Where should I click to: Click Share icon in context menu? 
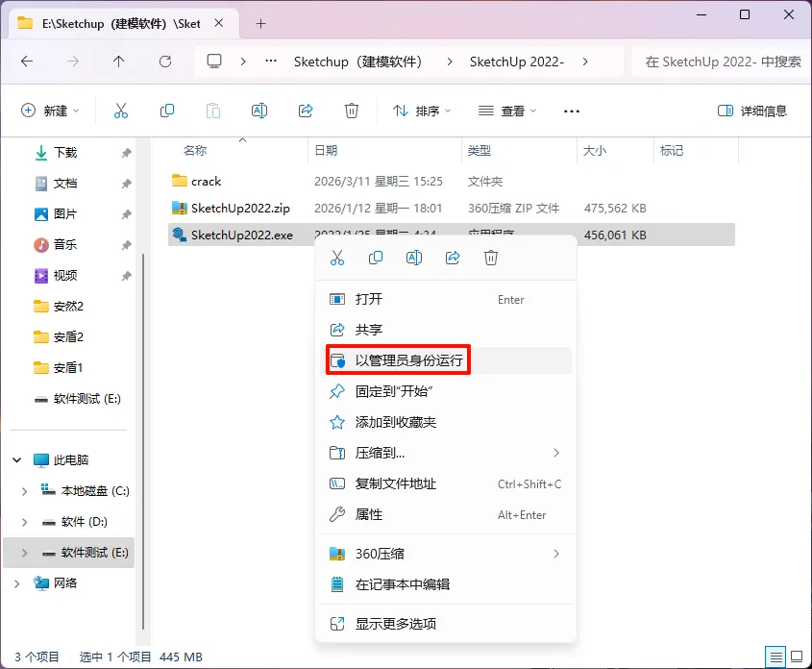(453, 258)
